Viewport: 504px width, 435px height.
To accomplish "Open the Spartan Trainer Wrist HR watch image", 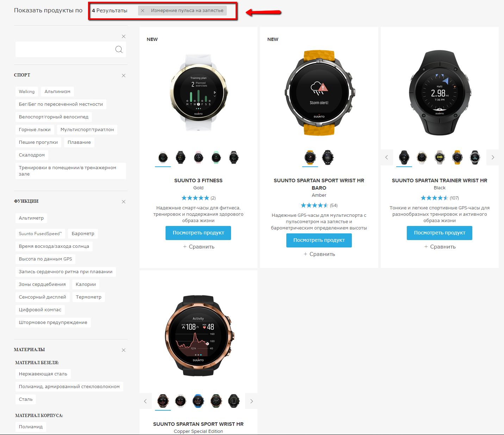I will pos(440,92).
